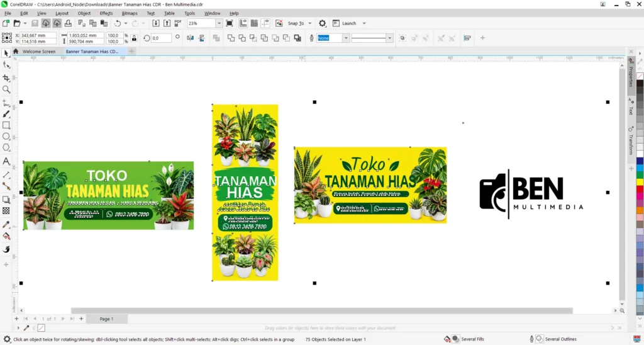Viewport: 644px width, 345px height.
Task: Pick the yellow palette swatch
Action: [640, 182]
